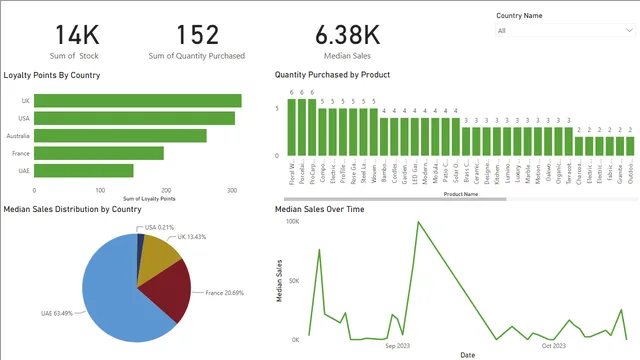640x360 pixels.
Task: Select the Terracot... product bar
Action: pos(569,142)
